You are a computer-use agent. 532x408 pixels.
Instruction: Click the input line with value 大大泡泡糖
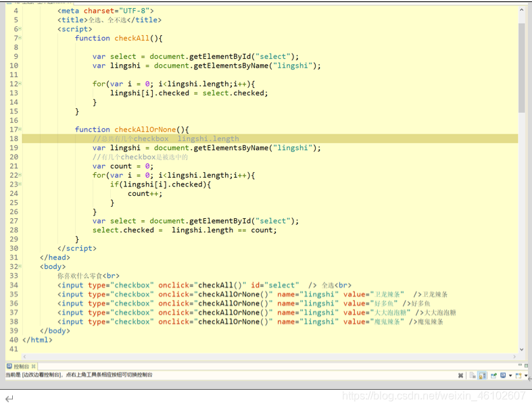click(x=257, y=312)
